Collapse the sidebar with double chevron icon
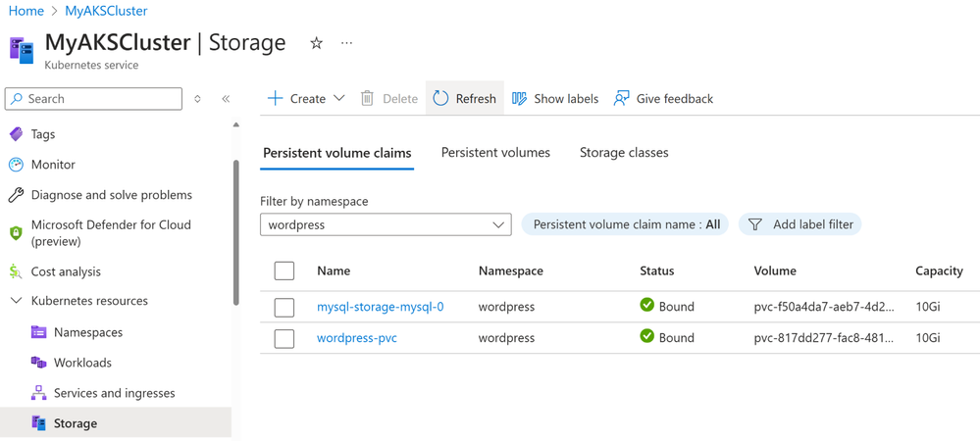Screen dimensions: 980x441 (x=226, y=99)
